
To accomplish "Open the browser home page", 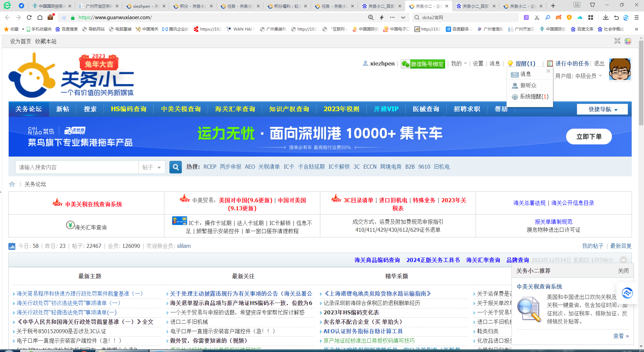I will click(x=40, y=17).
